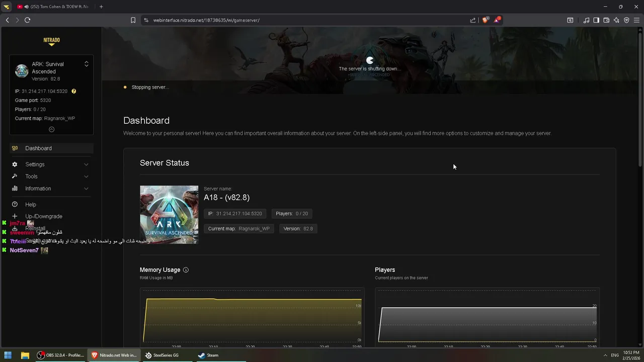Click the ENG language indicator
The height and width of the screenshot is (362, 644).
pyautogui.click(x=615, y=355)
